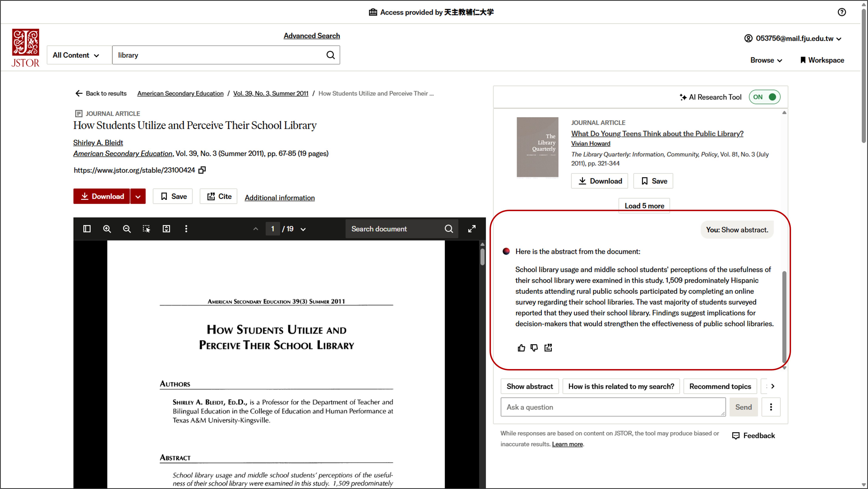868x489 pixels.
Task: Toggle the PDF viewer sidebar panel icon
Action: tap(87, 229)
